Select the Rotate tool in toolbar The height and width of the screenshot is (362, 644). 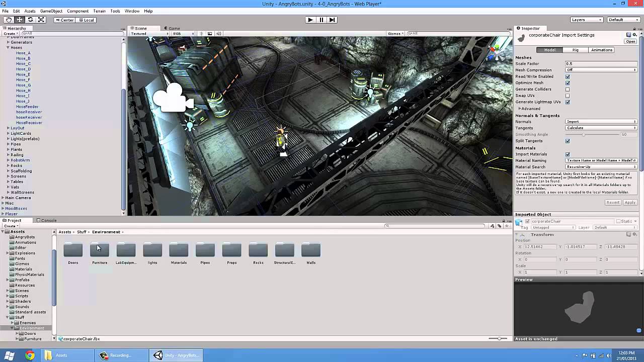click(x=30, y=20)
